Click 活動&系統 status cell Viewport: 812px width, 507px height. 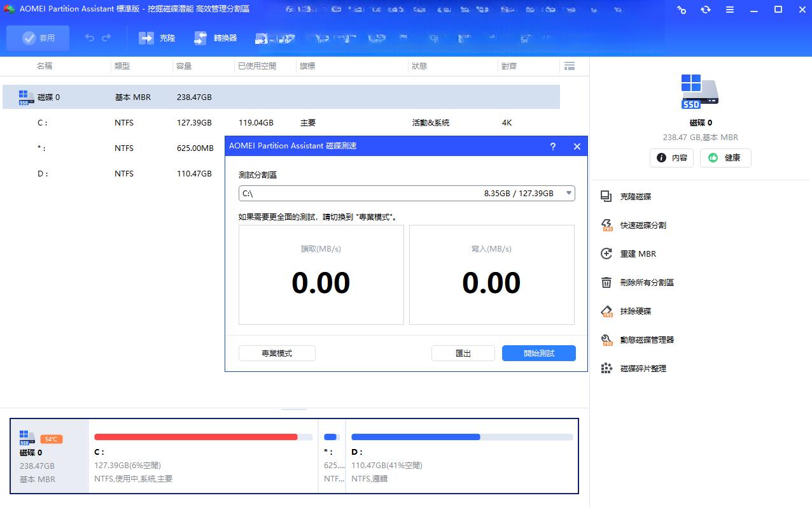click(x=431, y=123)
